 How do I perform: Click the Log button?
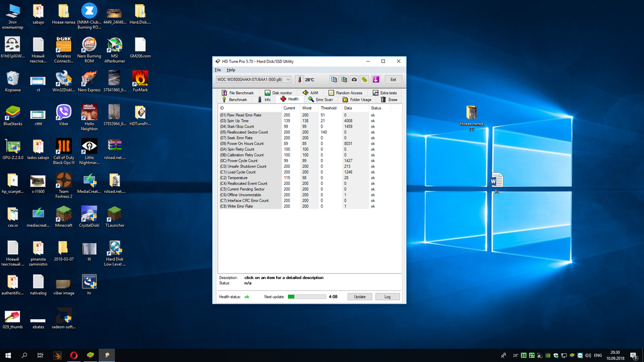point(387,297)
